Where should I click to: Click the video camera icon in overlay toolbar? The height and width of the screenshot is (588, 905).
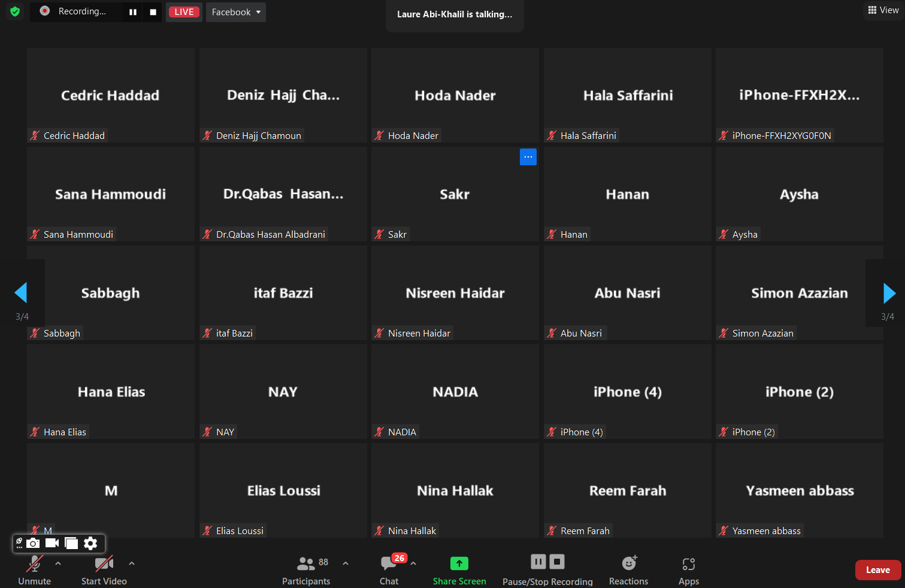point(52,543)
